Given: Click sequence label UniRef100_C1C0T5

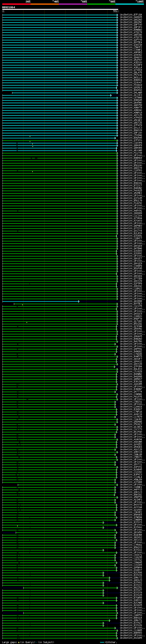Looking at the screenshot, I should [x=131, y=307].
